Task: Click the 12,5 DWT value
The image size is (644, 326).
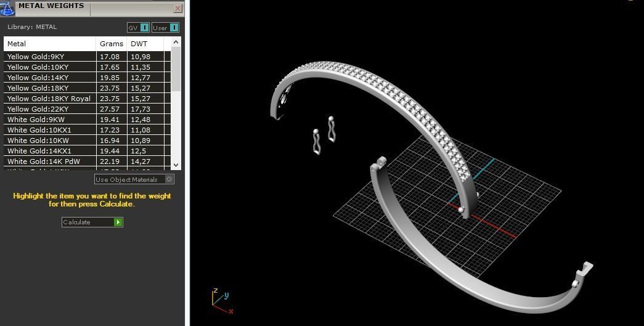Action: pyautogui.click(x=138, y=151)
